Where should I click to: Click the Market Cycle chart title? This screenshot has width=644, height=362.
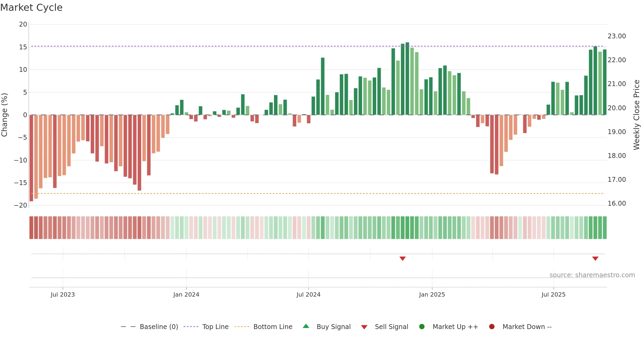pyautogui.click(x=31, y=8)
